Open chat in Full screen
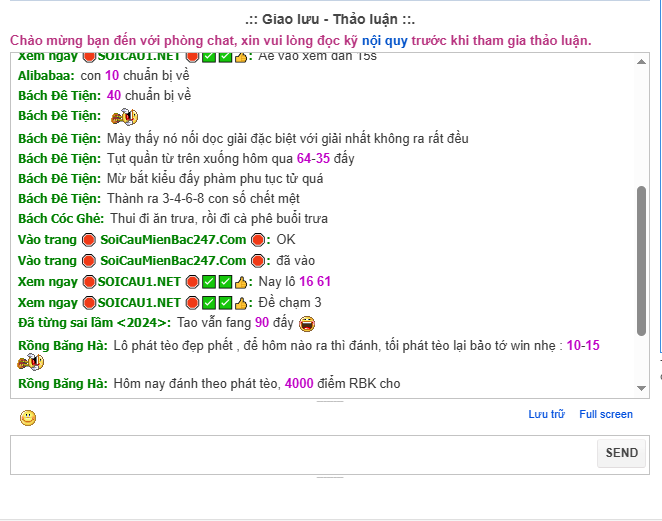Viewport: 662px width, 521px height. pyautogui.click(x=606, y=414)
